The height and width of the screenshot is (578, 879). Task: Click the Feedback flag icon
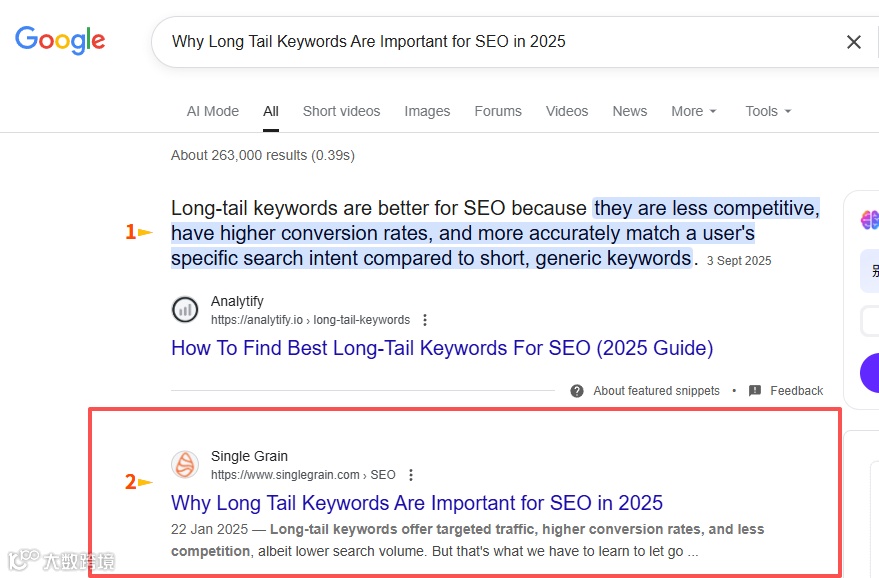click(755, 391)
